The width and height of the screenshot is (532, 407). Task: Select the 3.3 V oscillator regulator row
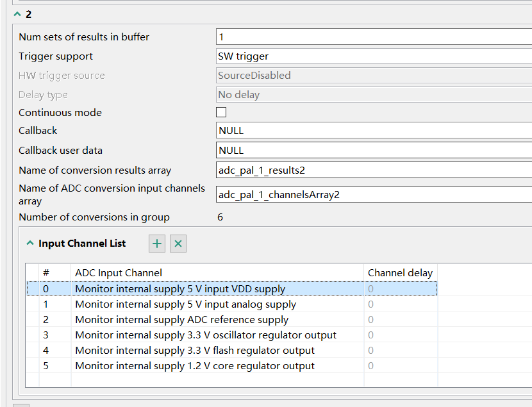coord(205,335)
